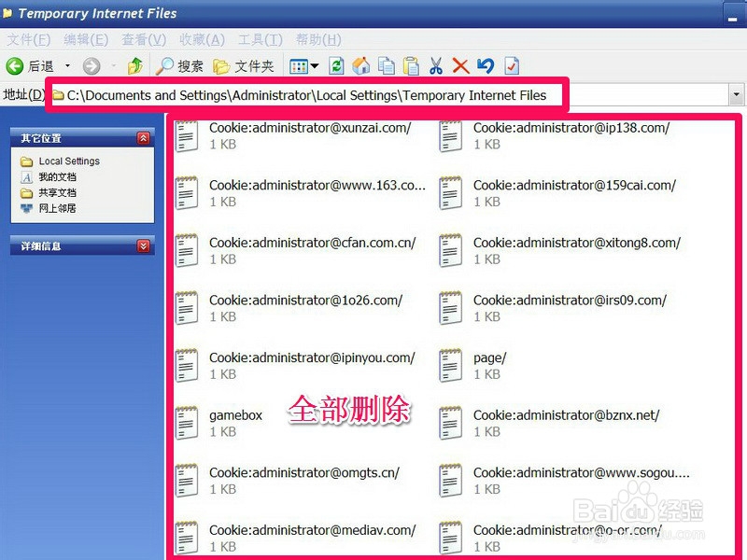The image size is (747, 560).
Task: Select the omgts.cn cookie file icon
Action: click(x=186, y=481)
